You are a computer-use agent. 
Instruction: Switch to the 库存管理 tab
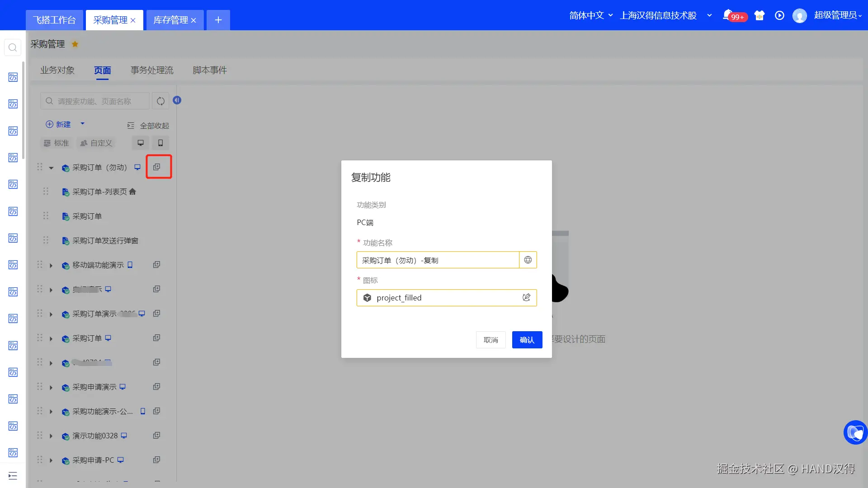(170, 20)
